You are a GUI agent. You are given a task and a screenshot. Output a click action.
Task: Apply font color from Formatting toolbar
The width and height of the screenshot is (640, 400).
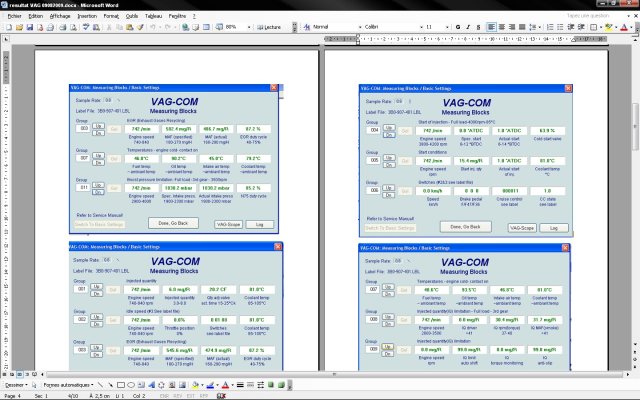[x=624, y=27]
